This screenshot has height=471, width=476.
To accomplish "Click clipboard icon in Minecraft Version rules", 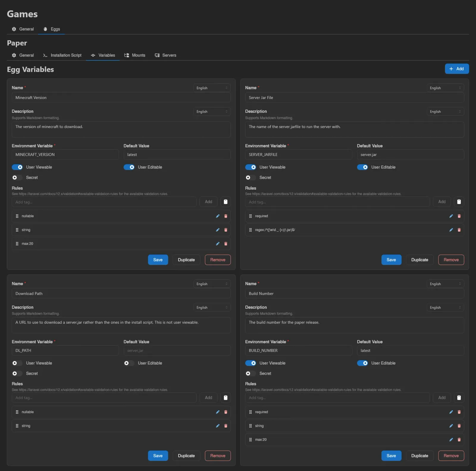I will 226,202.
